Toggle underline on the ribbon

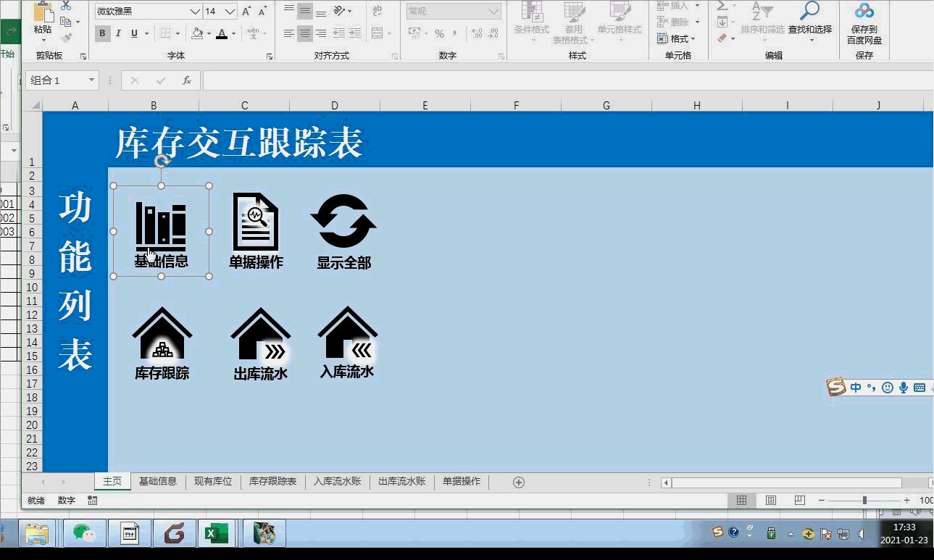(x=134, y=33)
